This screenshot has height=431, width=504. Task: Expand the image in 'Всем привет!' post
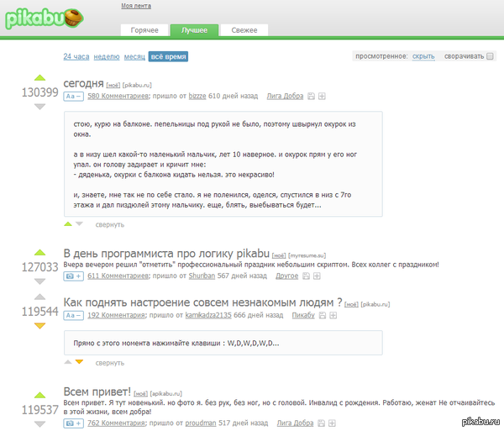coord(73,423)
